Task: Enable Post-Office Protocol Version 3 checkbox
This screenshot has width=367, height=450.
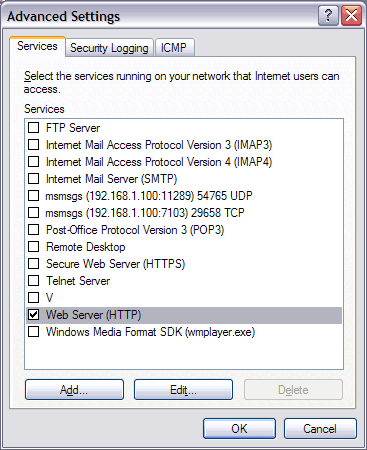Action: click(33, 230)
